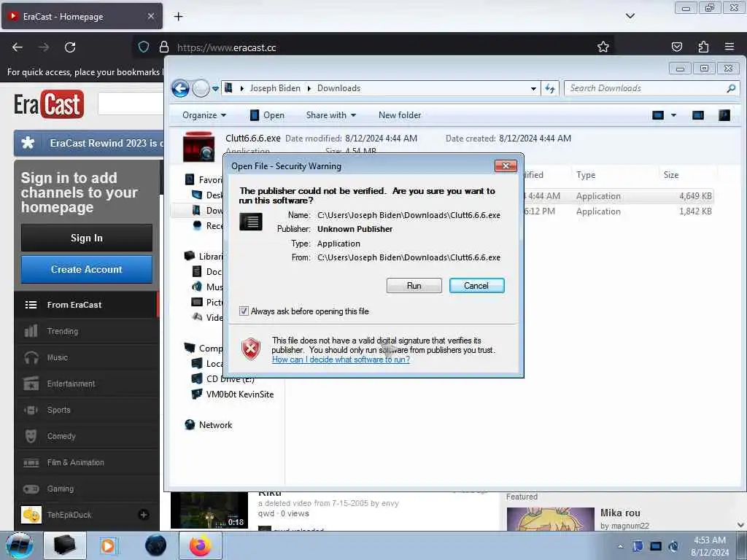Open a new Firefox tab
This screenshot has height=560, width=747.
click(x=178, y=17)
